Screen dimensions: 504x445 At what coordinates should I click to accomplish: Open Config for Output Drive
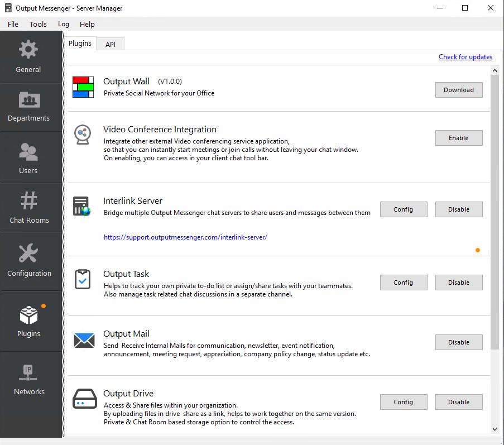pyautogui.click(x=404, y=402)
